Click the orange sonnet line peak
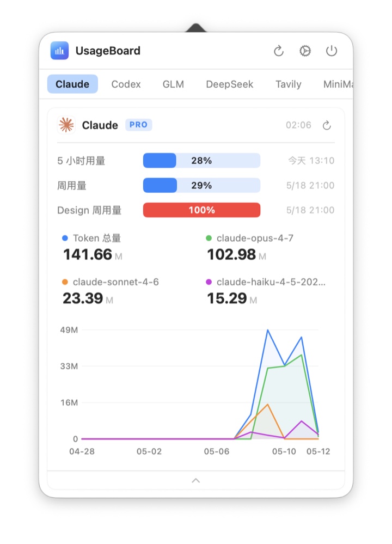392x544 pixels. (x=267, y=404)
